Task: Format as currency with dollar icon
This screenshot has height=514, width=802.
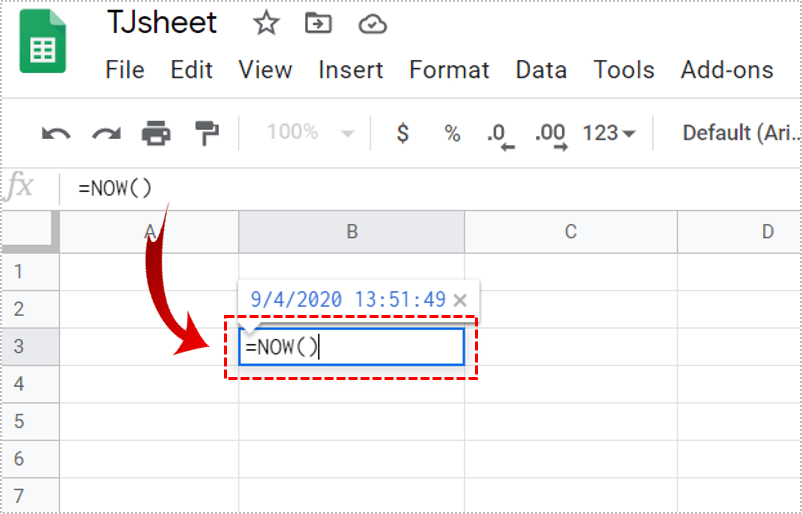Action: pyautogui.click(x=402, y=133)
